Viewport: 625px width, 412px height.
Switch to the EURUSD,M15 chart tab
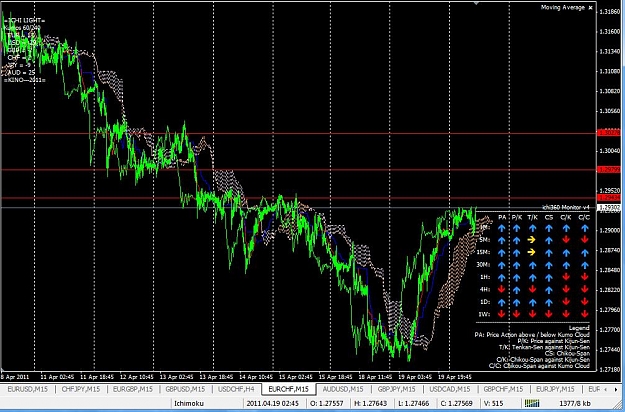[x=28, y=389]
